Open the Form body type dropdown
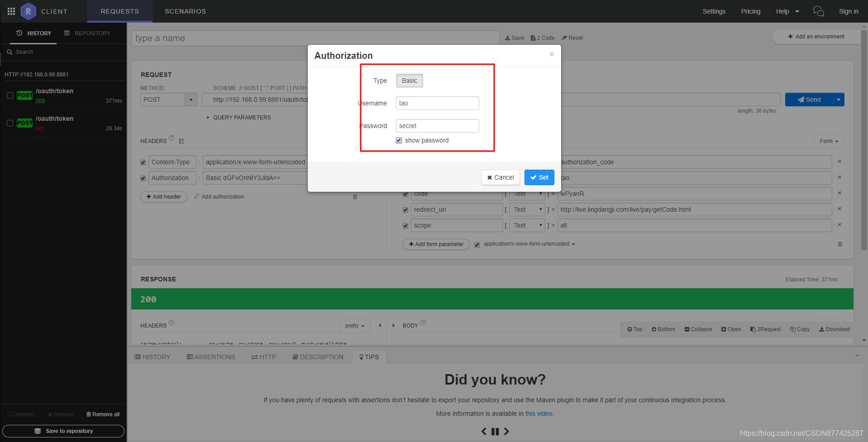Viewport: 868px width, 442px height. (829, 141)
